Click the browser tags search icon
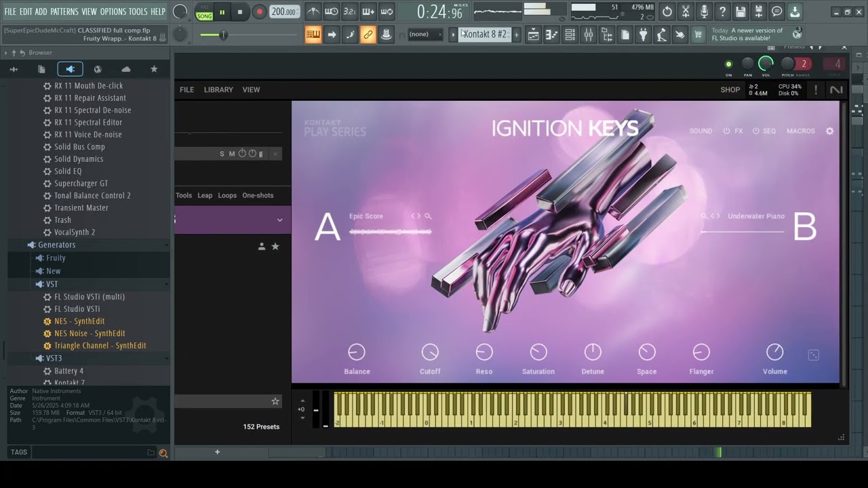The image size is (868, 488). (163, 453)
